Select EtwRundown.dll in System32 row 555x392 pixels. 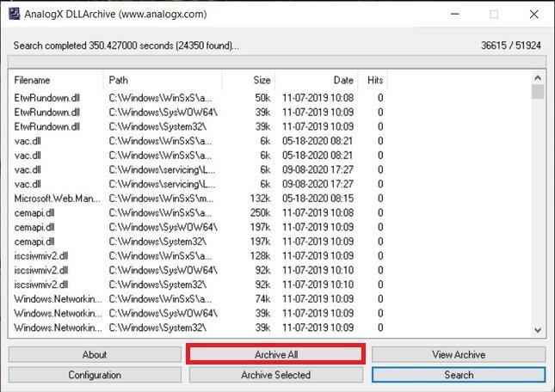(199, 126)
